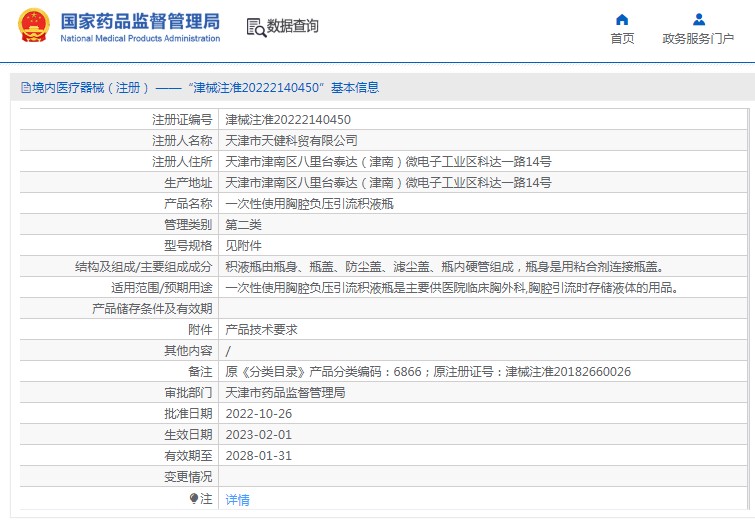Click the 产品储存条件及有效期 row label

[x=152, y=309]
